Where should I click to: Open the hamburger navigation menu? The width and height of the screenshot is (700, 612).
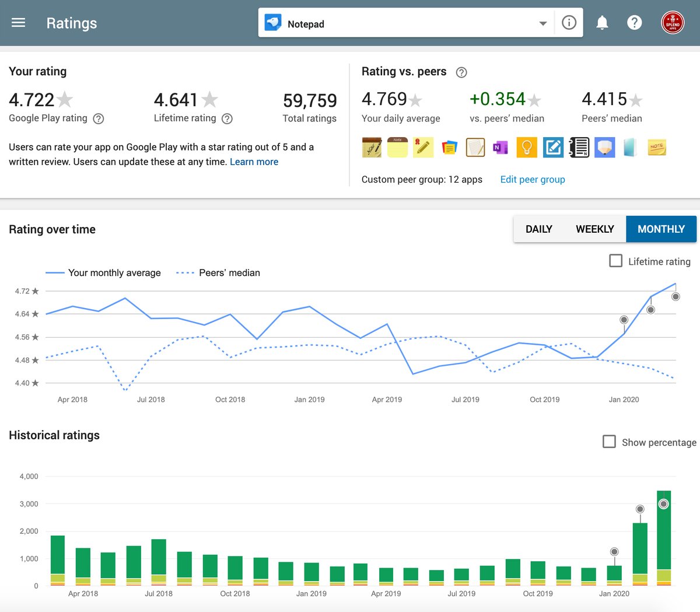tap(19, 23)
